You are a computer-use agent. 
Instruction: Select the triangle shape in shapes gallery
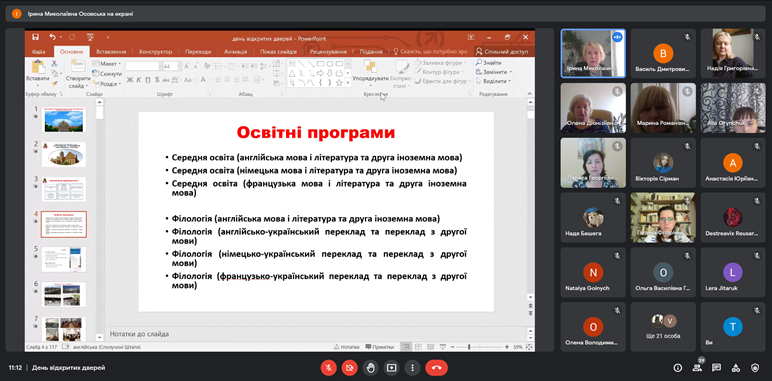coord(292,73)
